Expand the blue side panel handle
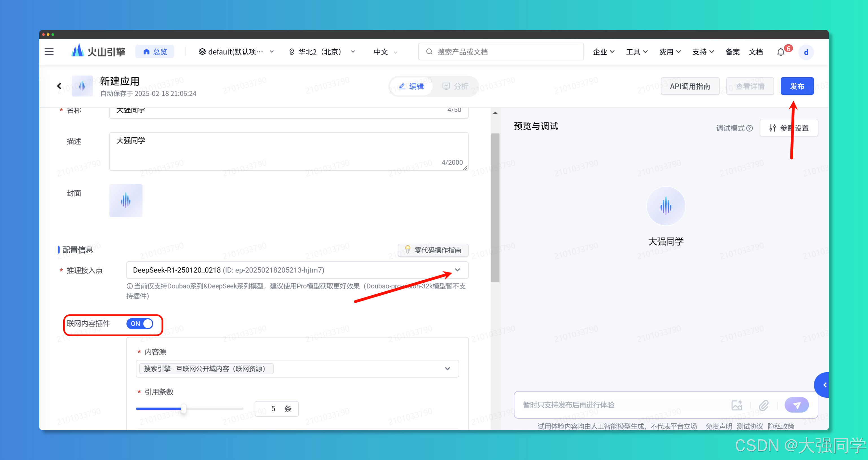The image size is (868, 460). coord(824,385)
